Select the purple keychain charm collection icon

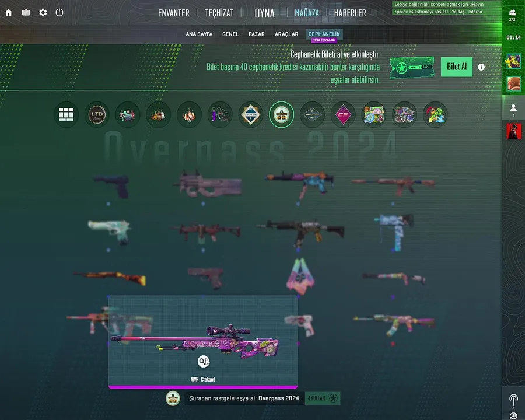tap(220, 114)
